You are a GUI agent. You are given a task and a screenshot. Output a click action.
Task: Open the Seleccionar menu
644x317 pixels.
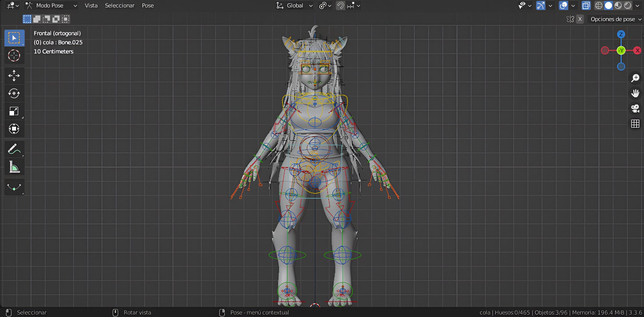120,5
